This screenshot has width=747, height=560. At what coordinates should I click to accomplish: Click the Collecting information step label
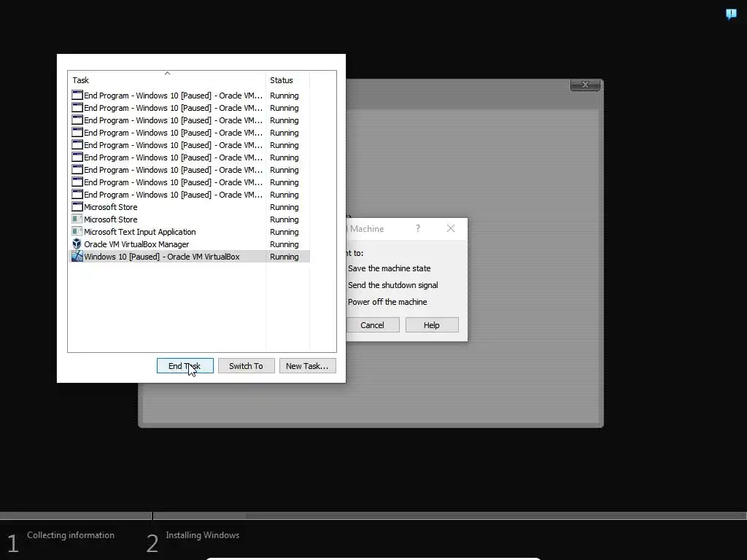coord(71,534)
